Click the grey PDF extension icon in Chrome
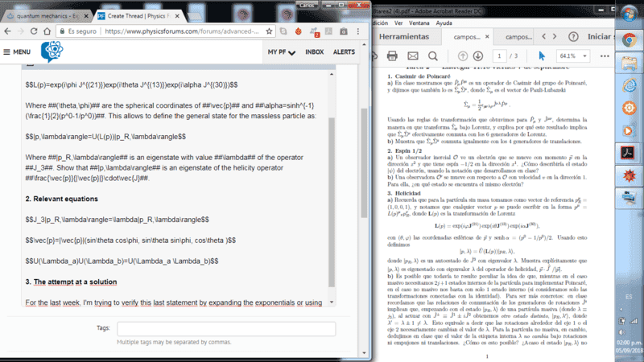 coord(328,31)
